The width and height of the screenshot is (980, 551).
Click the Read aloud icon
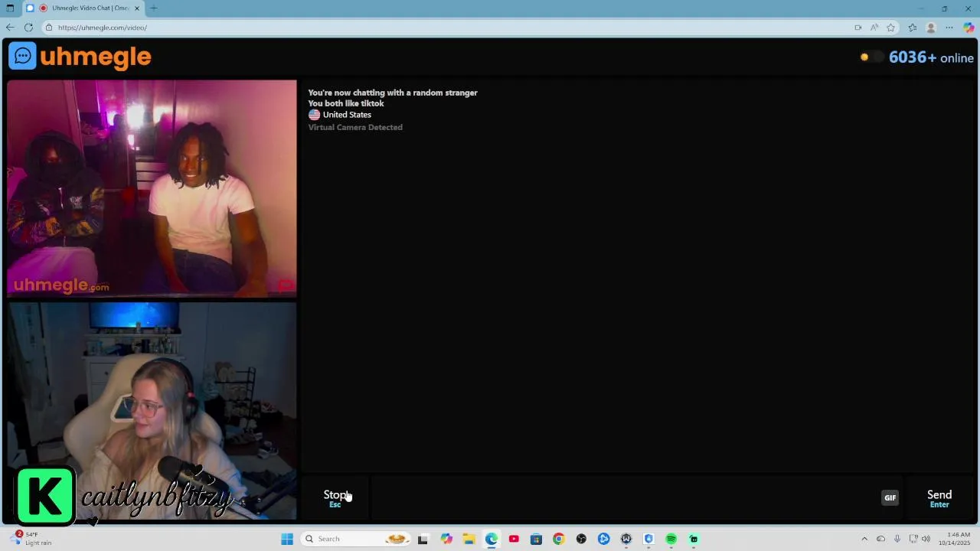874,28
